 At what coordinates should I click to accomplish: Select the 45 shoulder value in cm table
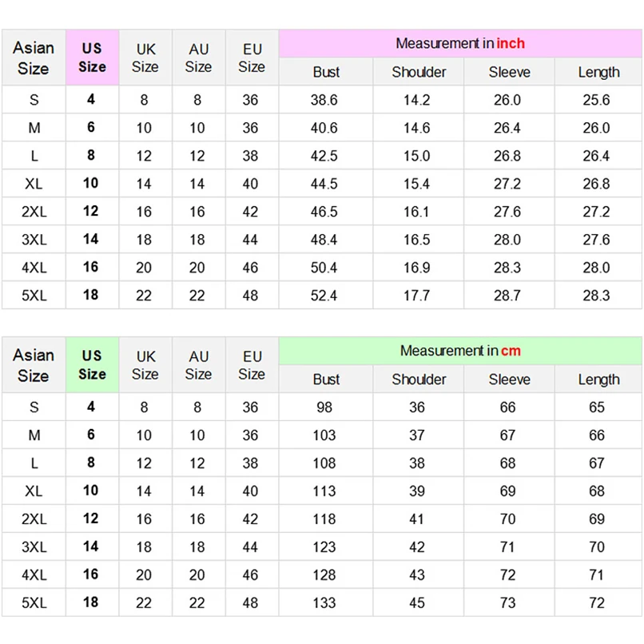(x=417, y=602)
